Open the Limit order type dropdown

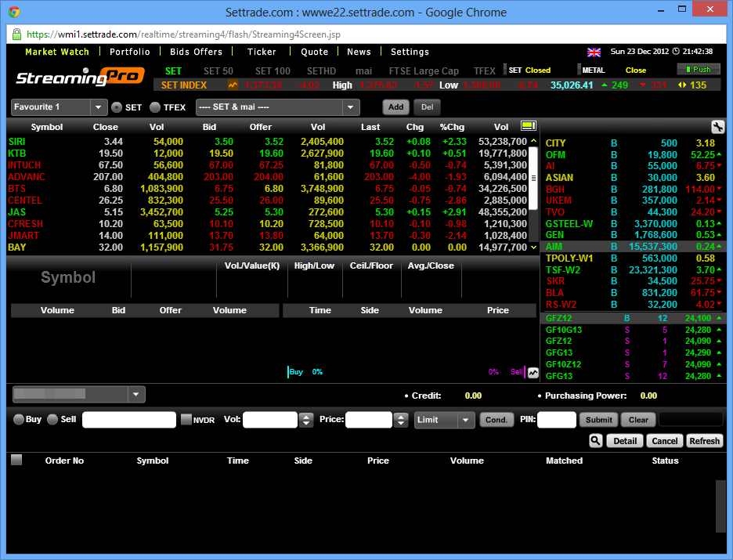[466, 420]
